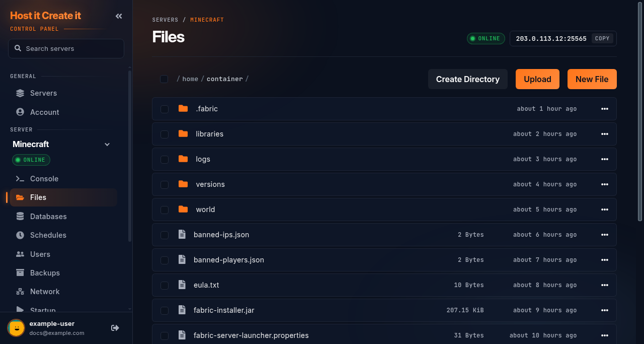The width and height of the screenshot is (644, 344).
Task: Click the MINECRAFT breadcrumb
Action: (207, 20)
